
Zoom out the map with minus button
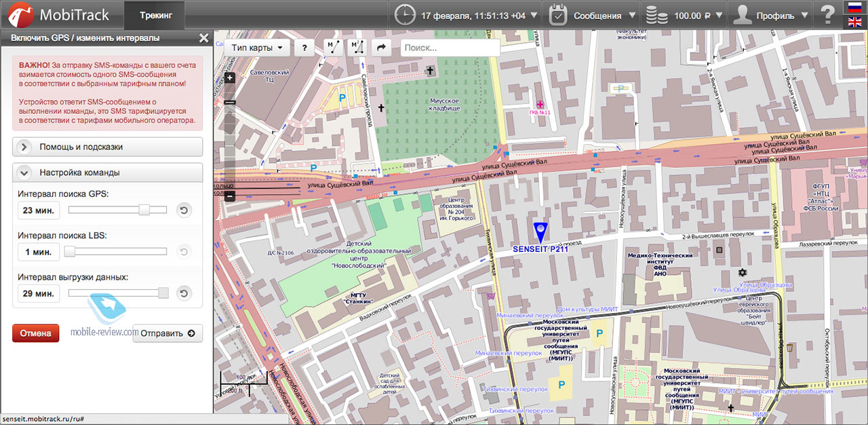tap(230, 196)
